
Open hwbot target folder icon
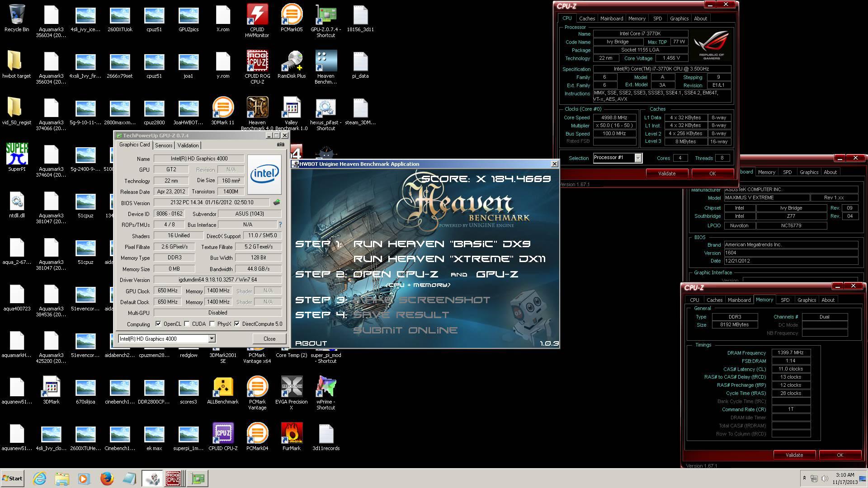click(17, 64)
